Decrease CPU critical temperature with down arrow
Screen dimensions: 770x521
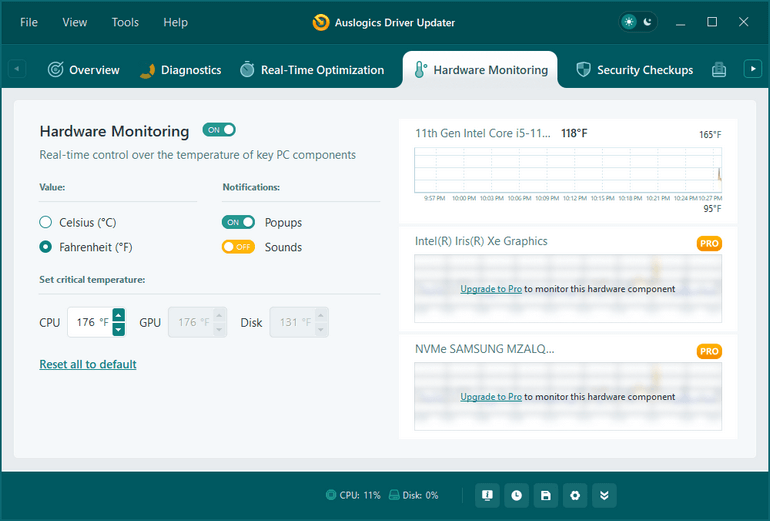tap(118, 329)
